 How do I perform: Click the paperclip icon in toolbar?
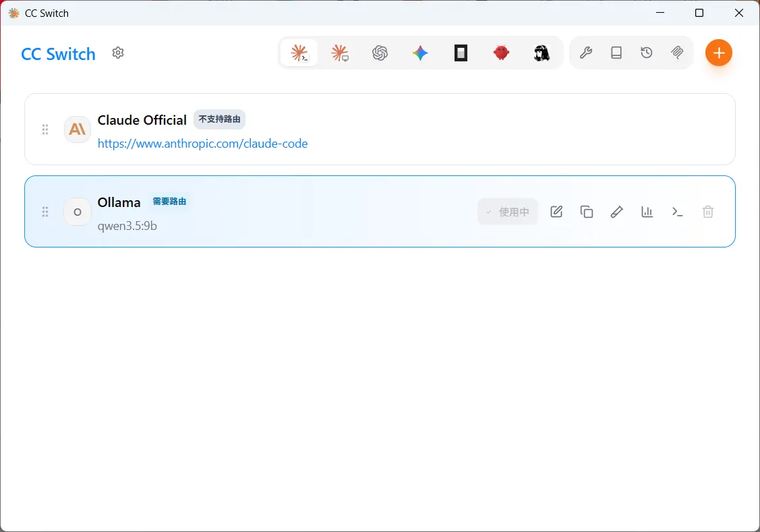coord(677,53)
